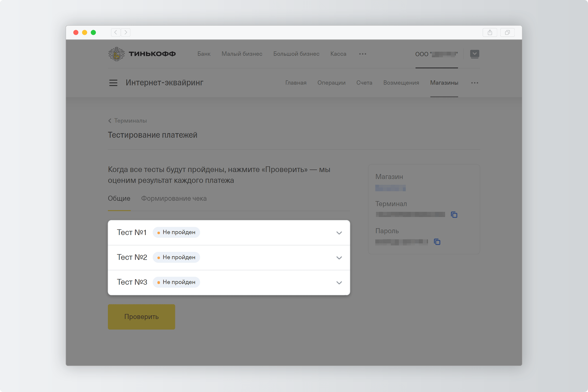This screenshot has width=588, height=392.
Task: Open the Банк menu item
Action: 204,54
